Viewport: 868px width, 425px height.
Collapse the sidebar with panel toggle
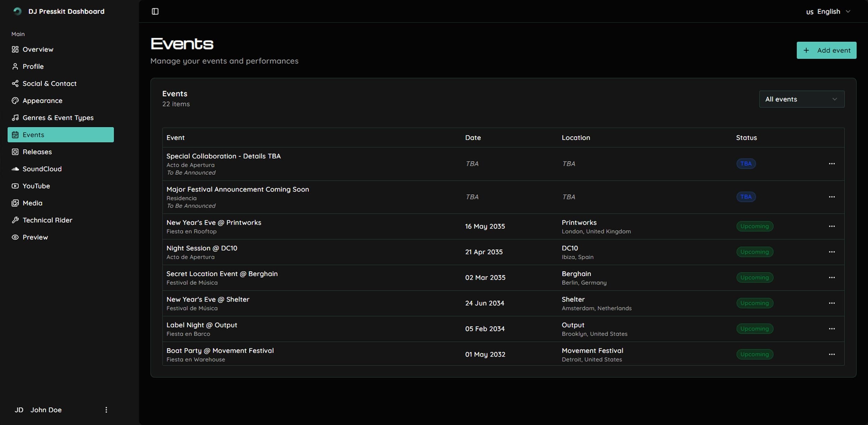(155, 11)
